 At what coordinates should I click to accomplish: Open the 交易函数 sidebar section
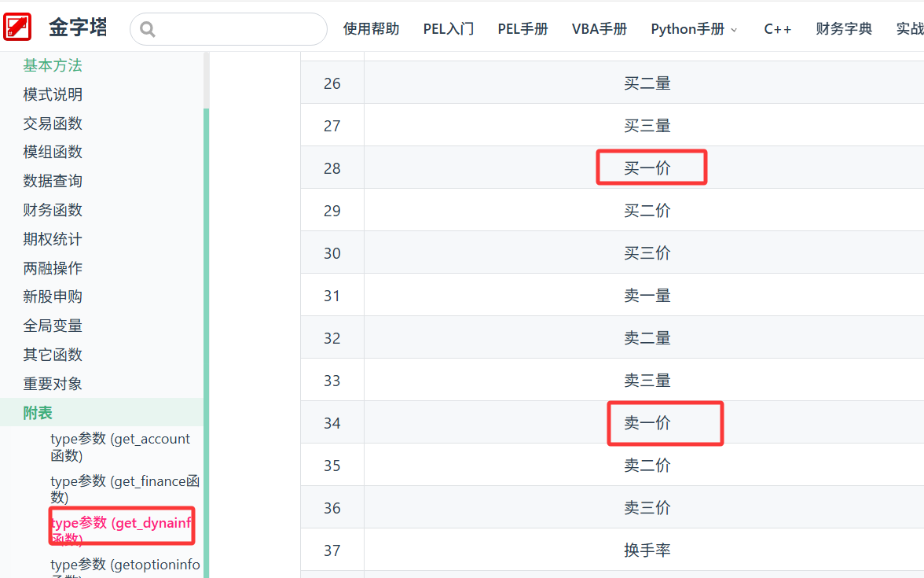tap(53, 123)
